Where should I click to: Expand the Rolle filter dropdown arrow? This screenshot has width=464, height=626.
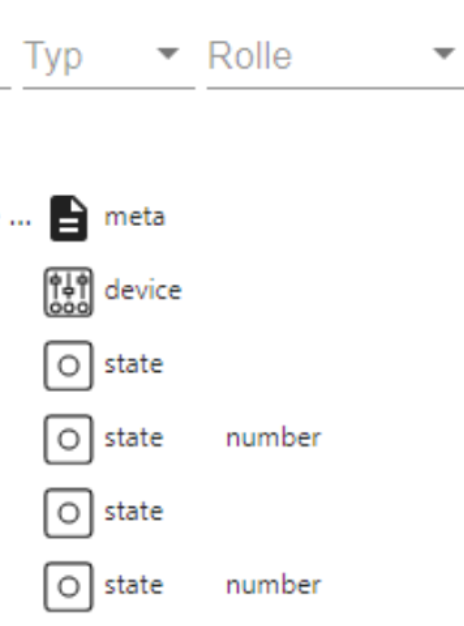[444, 53]
